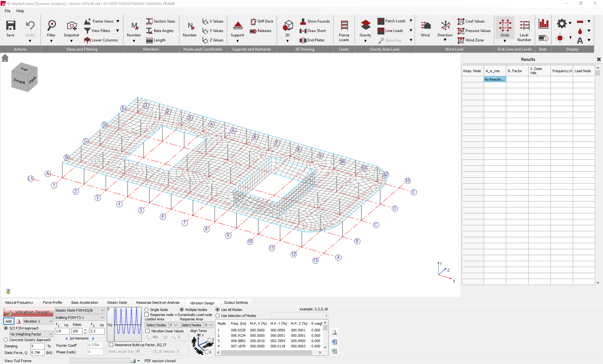Click the Undo arrow icon
Screen dimensions: 603x364
tap(30, 25)
